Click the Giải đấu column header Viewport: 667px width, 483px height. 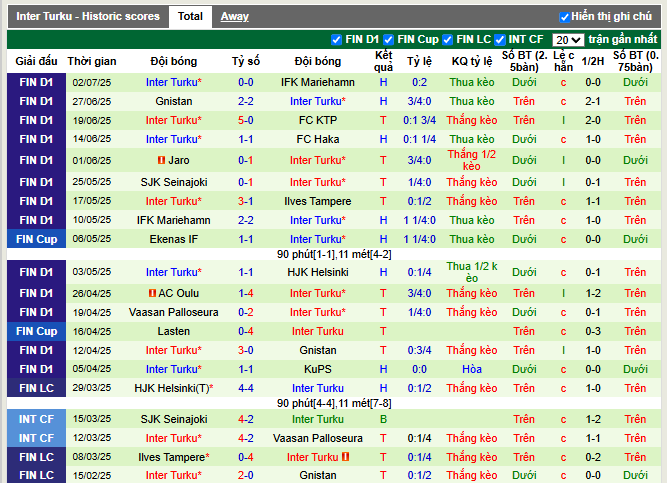(37, 61)
